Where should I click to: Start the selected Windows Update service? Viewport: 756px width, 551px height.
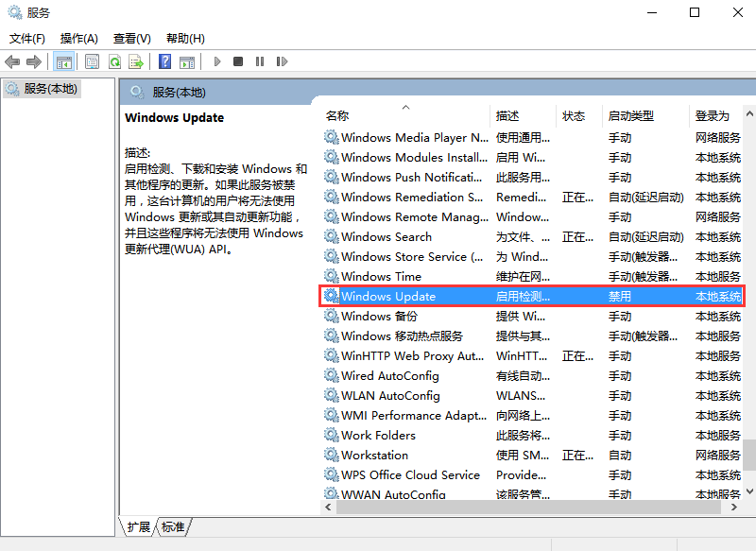[217, 61]
